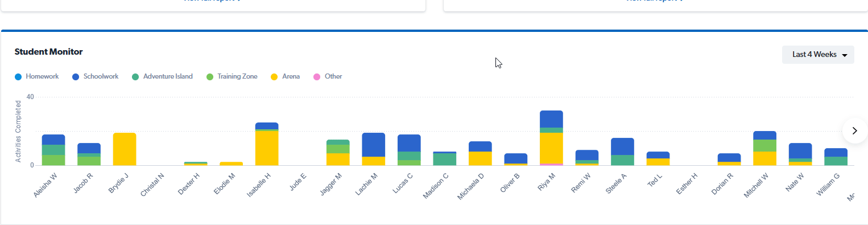Screen dimensions: 868x225
Task: Click the dropdown caret beside Last 4 Weeks
Action: point(845,55)
